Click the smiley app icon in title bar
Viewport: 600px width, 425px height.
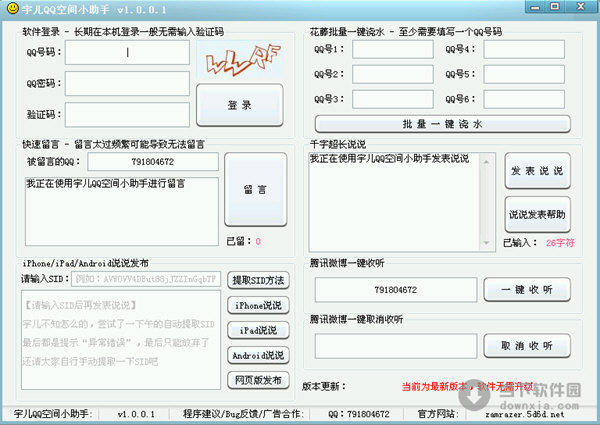click(12, 8)
